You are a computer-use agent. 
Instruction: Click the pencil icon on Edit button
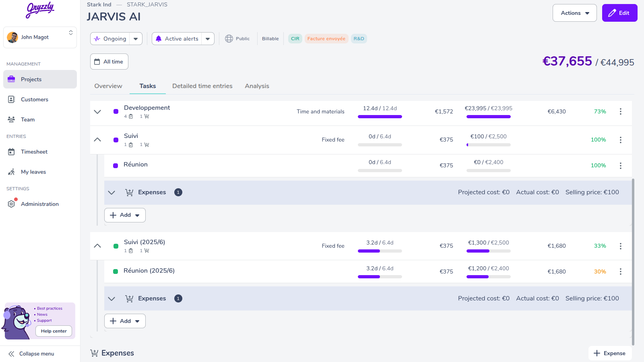tap(612, 13)
